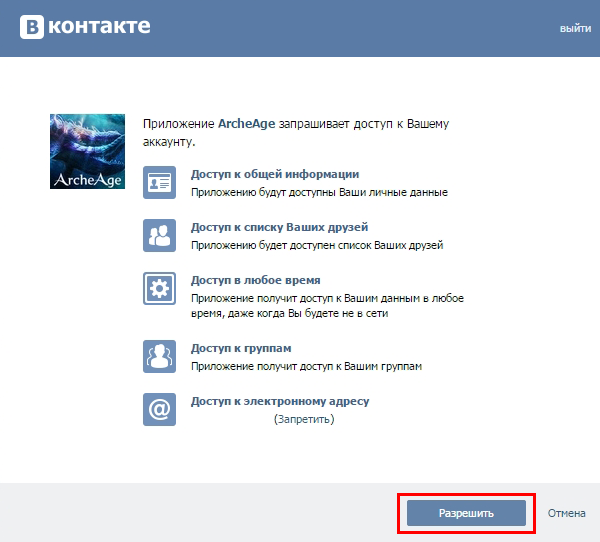Select heading Доступ к электронному адресу
This screenshot has width=600, height=542.
[x=280, y=401]
